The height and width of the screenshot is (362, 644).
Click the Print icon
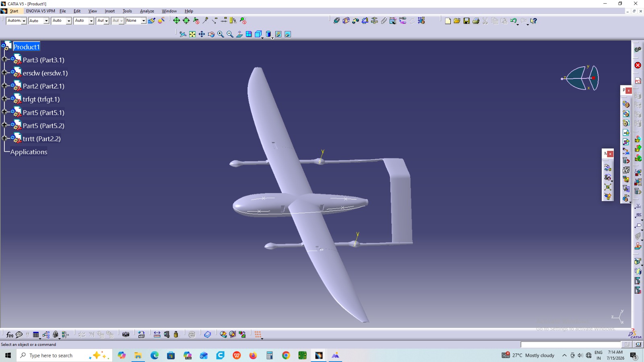476,21
